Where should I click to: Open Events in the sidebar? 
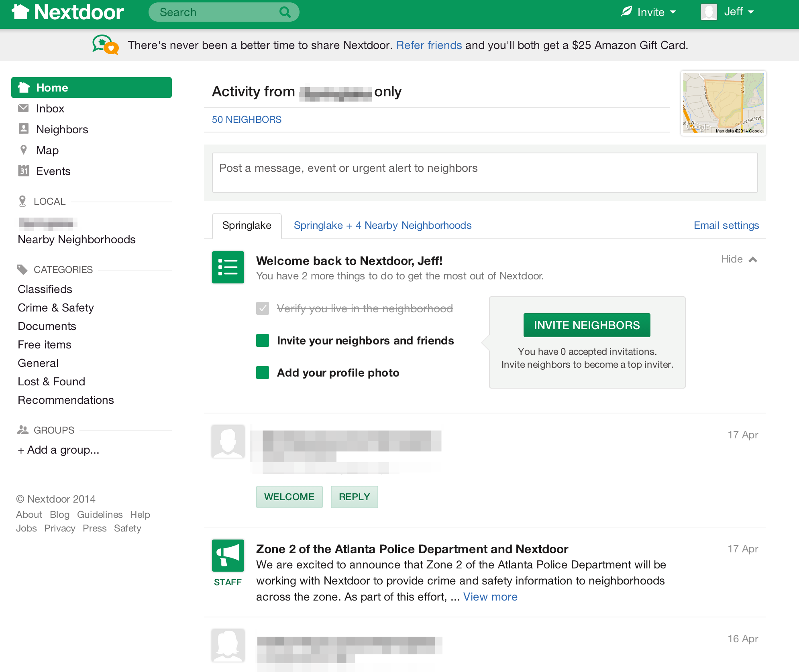point(53,171)
